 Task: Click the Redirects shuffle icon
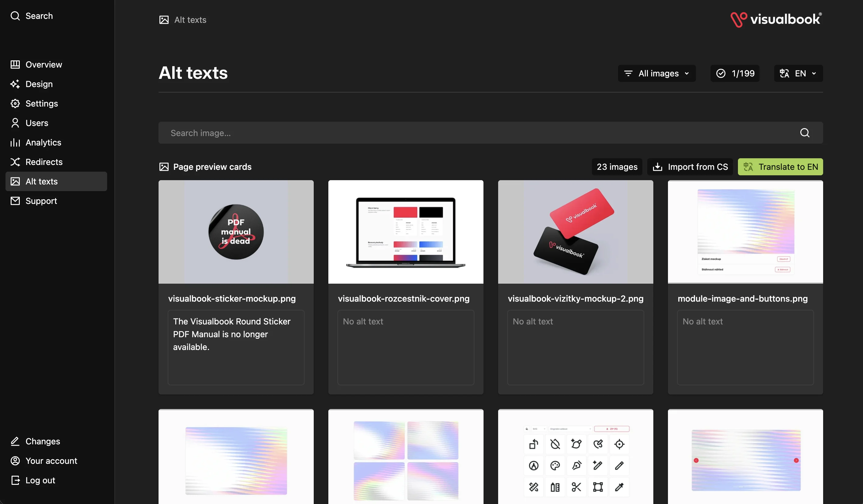[15, 162]
